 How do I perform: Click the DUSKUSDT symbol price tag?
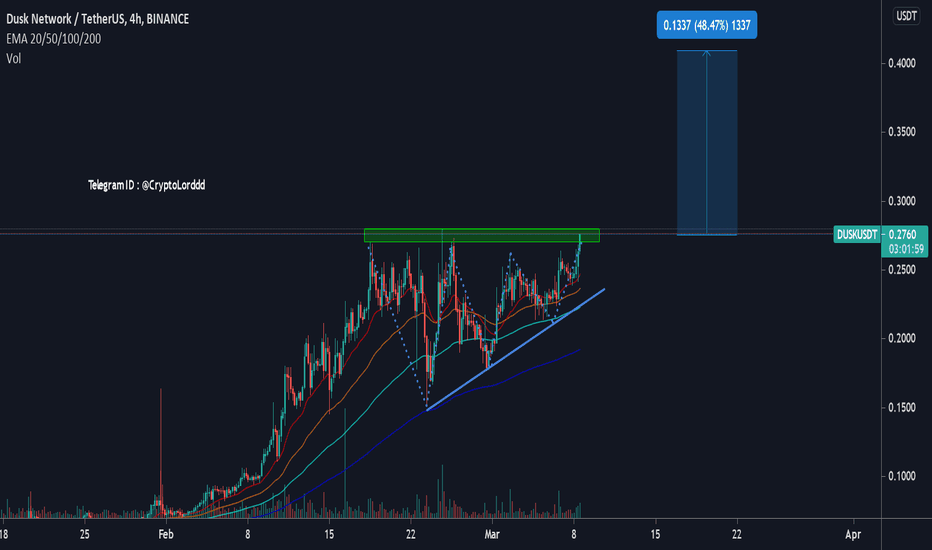pyautogui.click(x=857, y=234)
